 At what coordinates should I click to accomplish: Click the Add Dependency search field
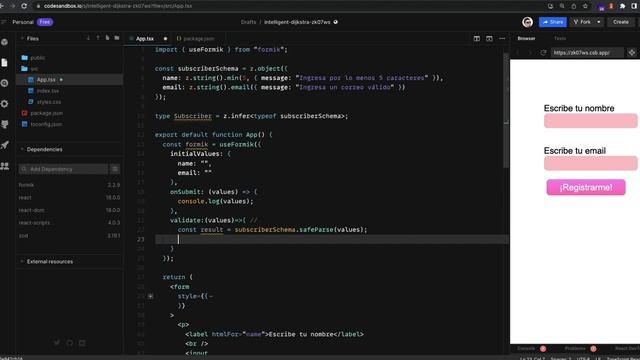pos(64,169)
